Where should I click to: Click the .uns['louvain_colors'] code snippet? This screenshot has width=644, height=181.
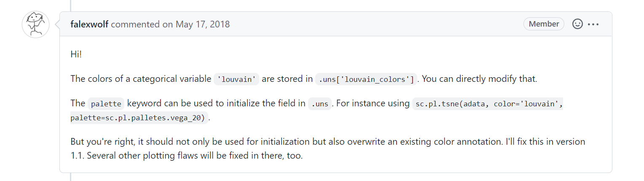(x=366, y=79)
